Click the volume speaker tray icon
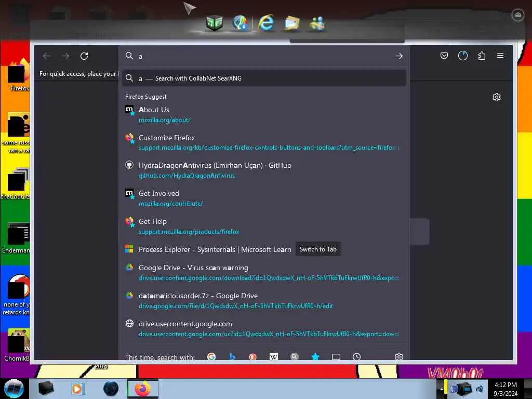 tap(480, 389)
